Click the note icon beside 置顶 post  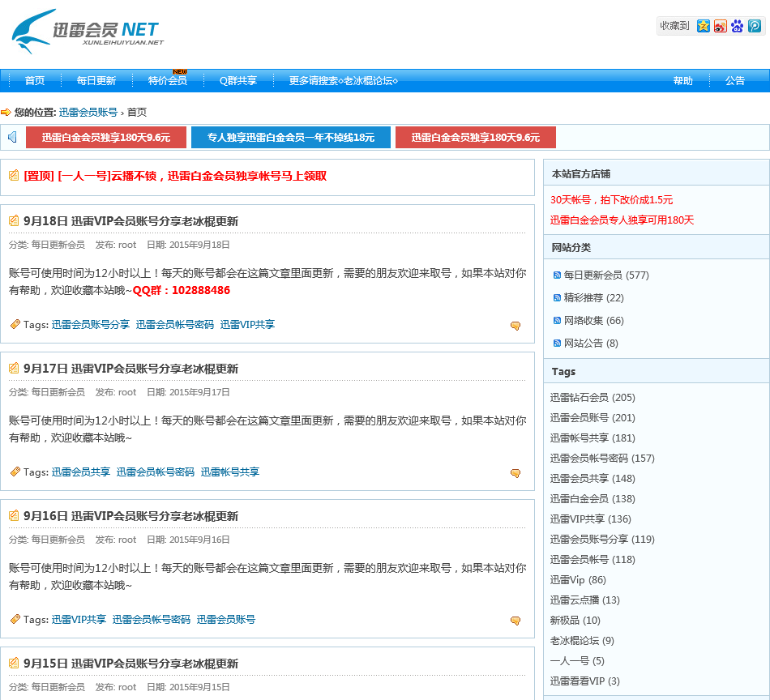tap(14, 175)
